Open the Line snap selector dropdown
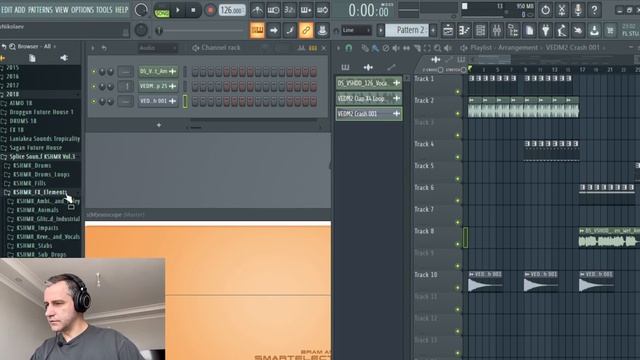This screenshot has width=640, height=360. (x=356, y=30)
